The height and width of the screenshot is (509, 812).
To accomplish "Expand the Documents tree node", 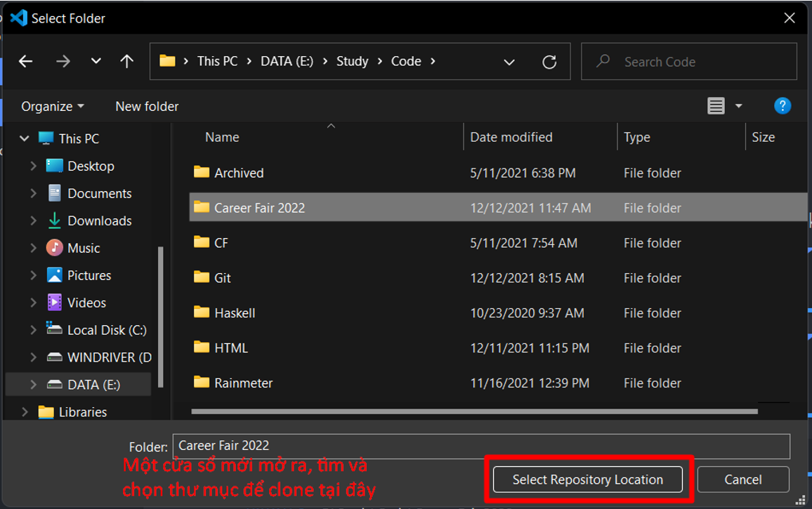I will point(33,193).
